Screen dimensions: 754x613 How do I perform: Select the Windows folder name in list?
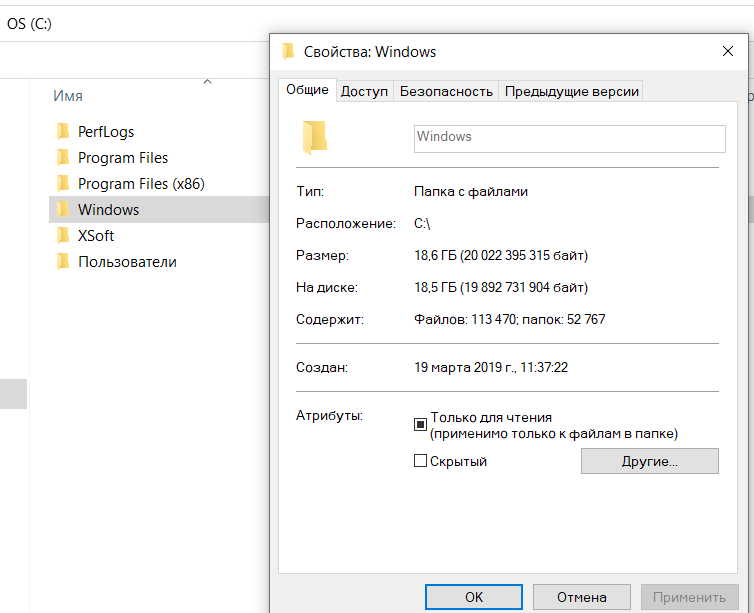pyautogui.click(x=109, y=210)
